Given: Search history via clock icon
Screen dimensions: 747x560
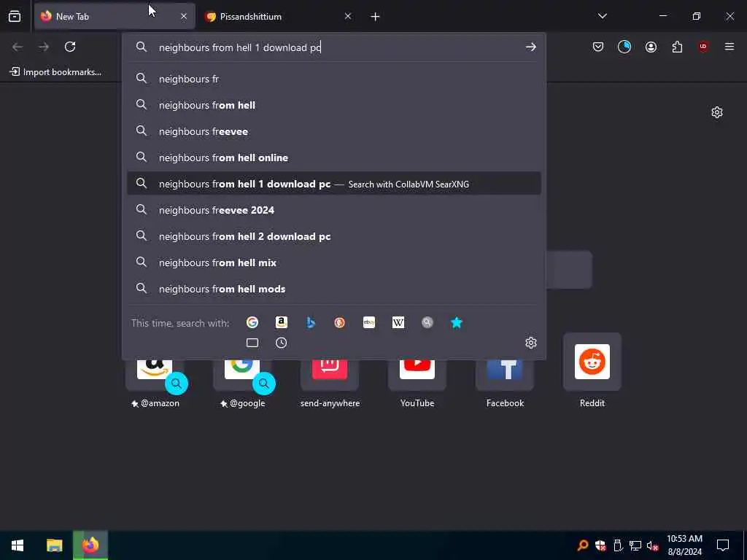Looking at the screenshot, I should pyautogui.click(x=282, y=343).
